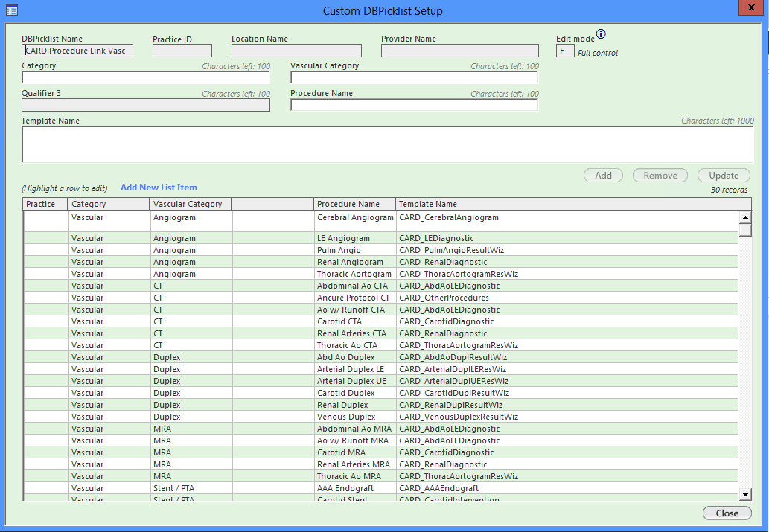This screenshot has width=769, height=532.
Task: Click the CARD_OtherProcedures template cell
Action: [567, 298]
